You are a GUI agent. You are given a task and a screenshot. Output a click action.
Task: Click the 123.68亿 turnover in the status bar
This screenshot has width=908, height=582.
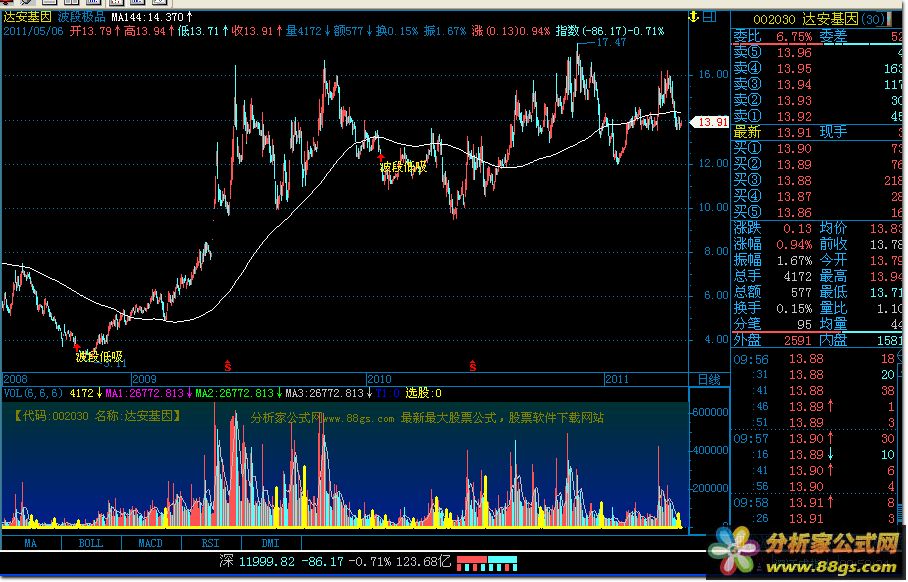[x=424, y=562]
